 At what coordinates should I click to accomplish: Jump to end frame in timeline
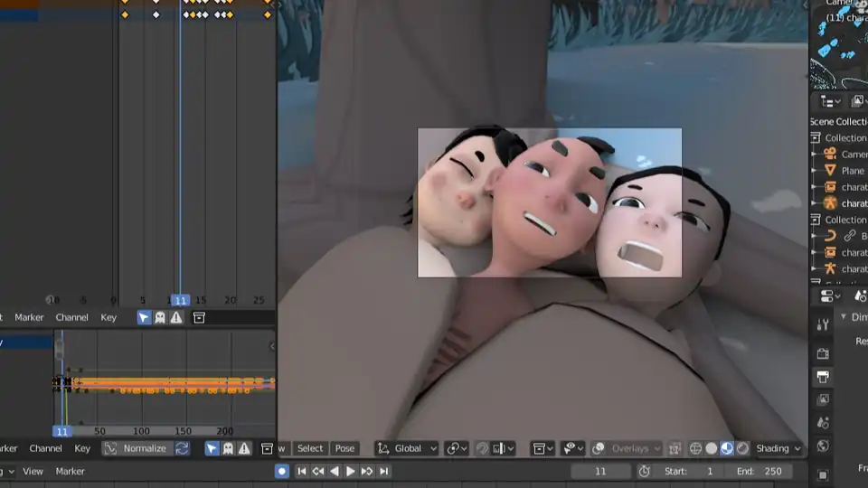tap(383, 472)
